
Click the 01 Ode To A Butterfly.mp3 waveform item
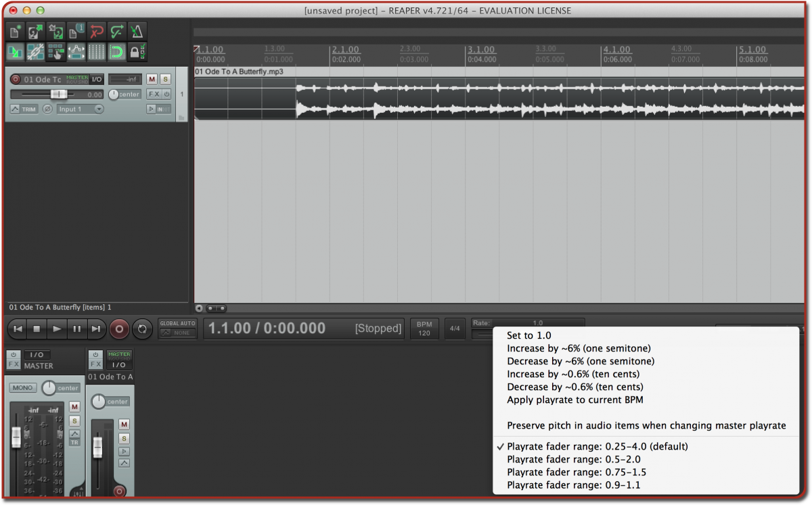pyautogui.click(x=499, y=98)
